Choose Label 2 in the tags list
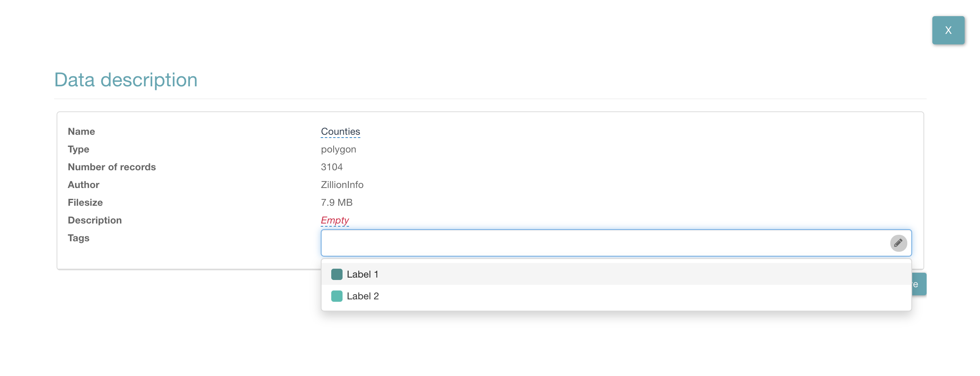 (x=362, y=296)
